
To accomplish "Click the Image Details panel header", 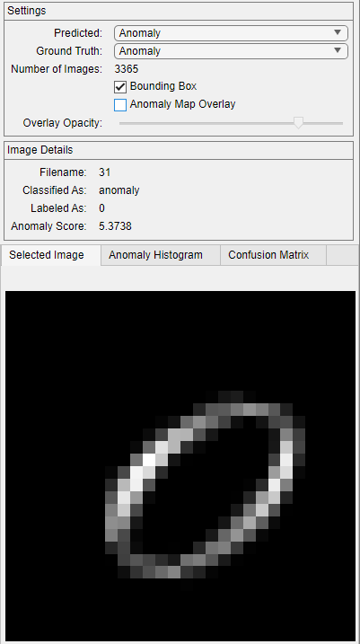I will tap(179, 150).
